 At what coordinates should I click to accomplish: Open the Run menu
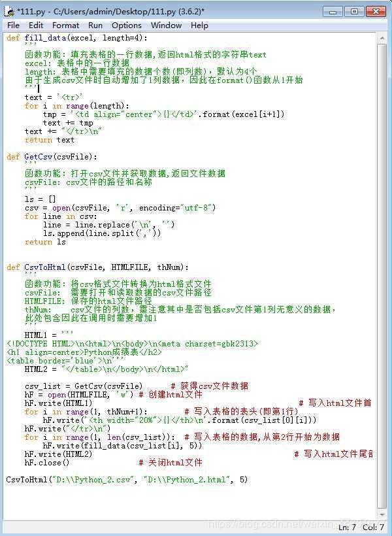(95, 25)
